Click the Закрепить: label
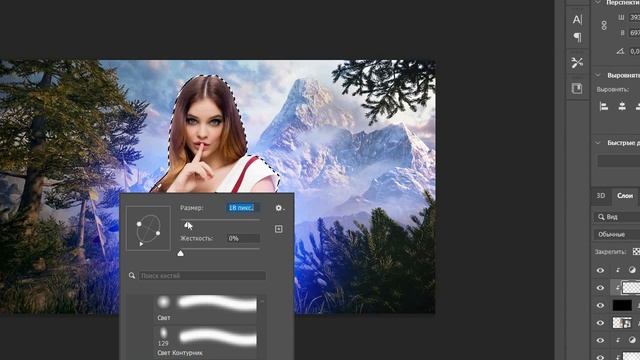 (x=610, y=252)
